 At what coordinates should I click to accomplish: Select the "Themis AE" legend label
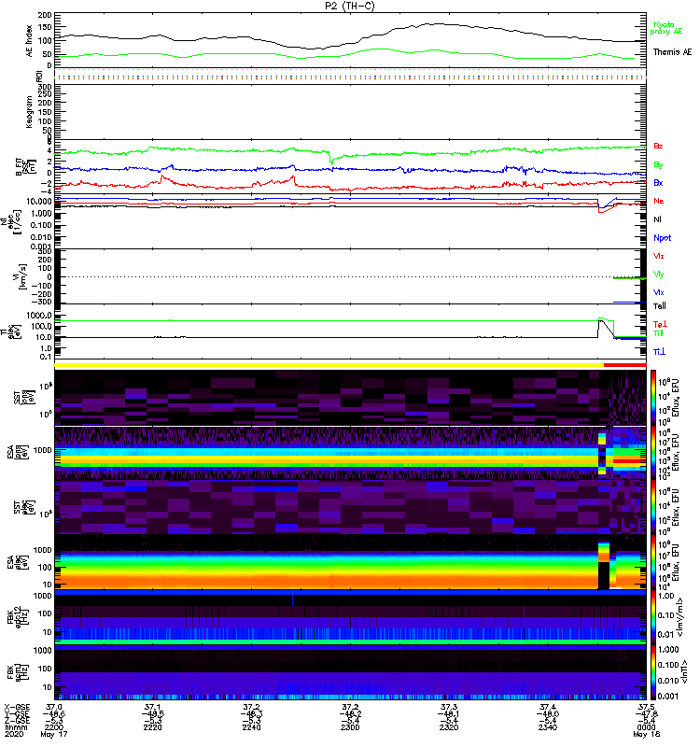672,52
